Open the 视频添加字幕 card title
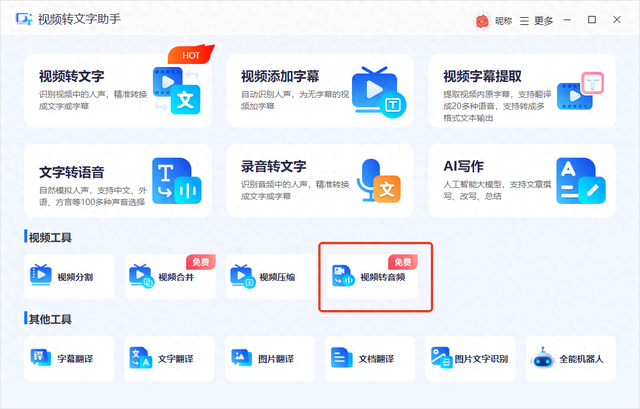The width and height of the screenshot is (640, 409). point(280,76)
